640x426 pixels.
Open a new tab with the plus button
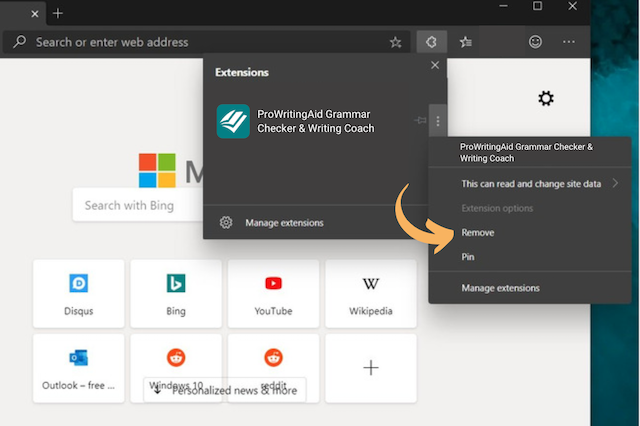coord(58,13)
